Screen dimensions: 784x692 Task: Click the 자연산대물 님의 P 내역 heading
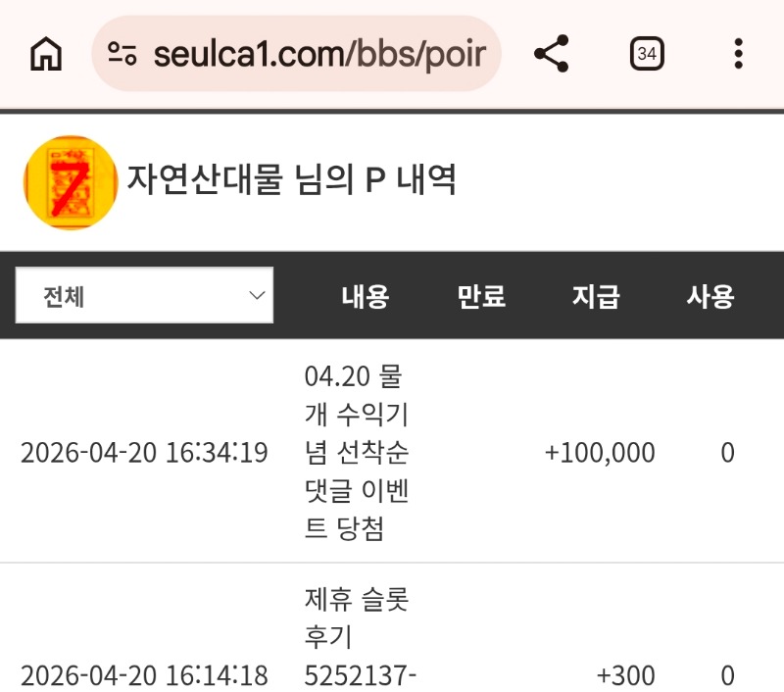[x=292, y=179]
